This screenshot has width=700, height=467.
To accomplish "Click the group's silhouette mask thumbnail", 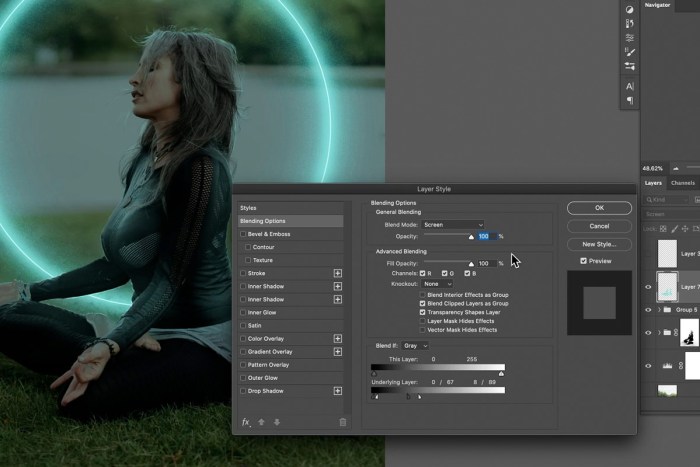I will [689, 333].
